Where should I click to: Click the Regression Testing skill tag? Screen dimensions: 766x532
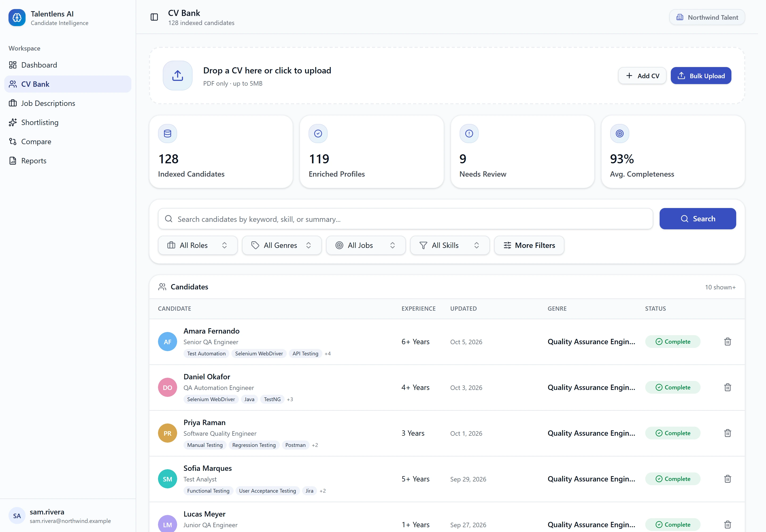pyautogui.click(x=254, y=445)
